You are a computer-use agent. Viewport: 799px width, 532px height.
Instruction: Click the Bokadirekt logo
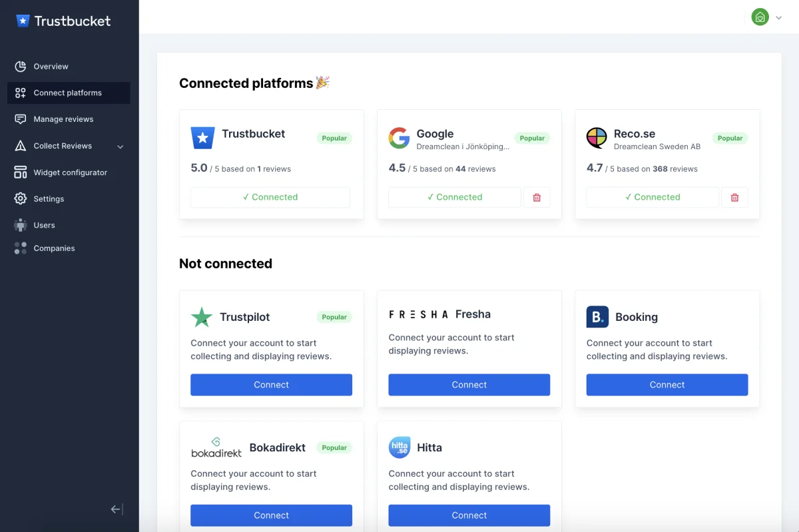[x=216, y=447]
